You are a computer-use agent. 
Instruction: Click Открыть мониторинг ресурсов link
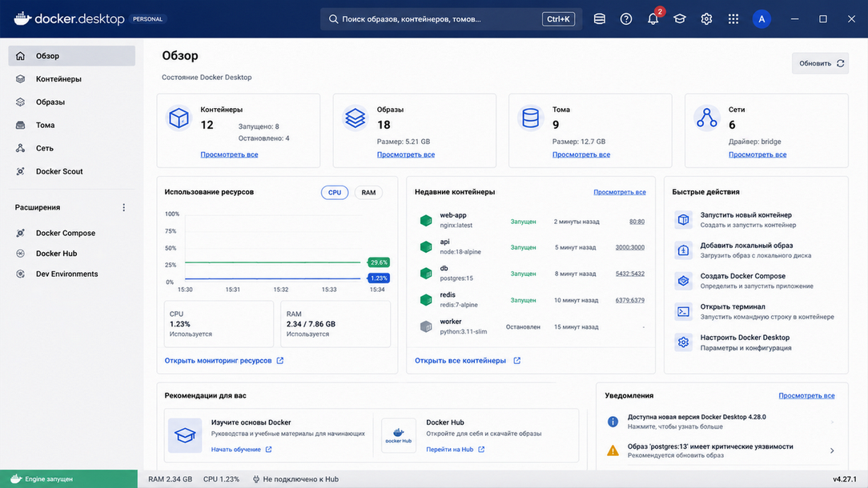point(223,361)
